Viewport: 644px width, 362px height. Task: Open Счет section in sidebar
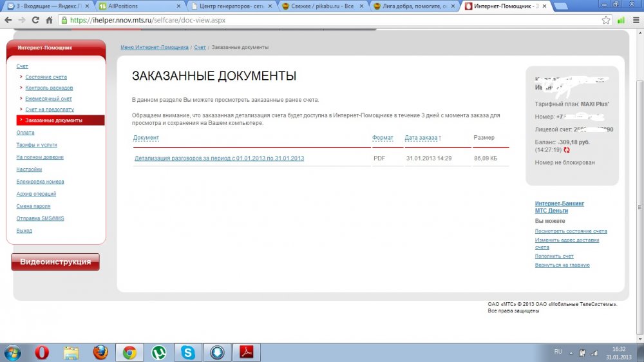coord(22,66)
